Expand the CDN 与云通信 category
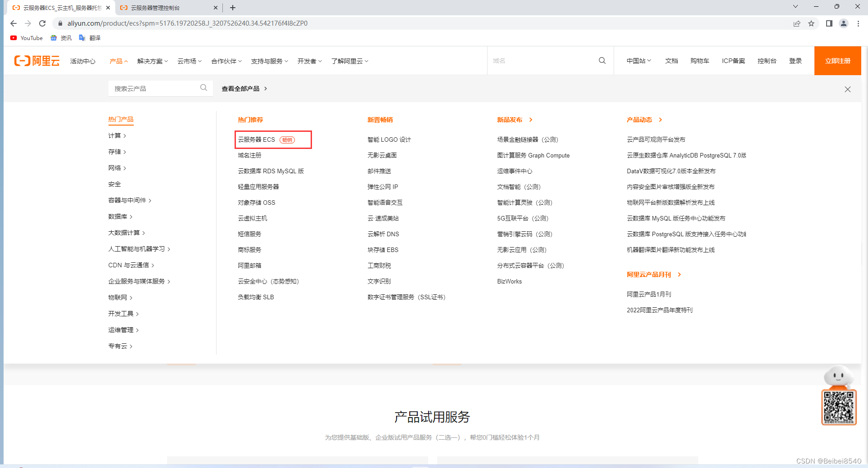The image size is (868, 468). [x=131, y=265]
